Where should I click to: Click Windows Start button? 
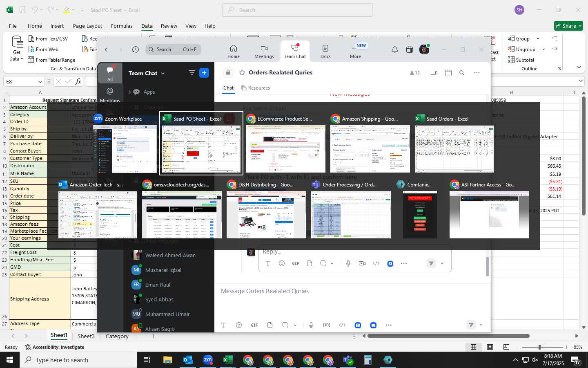10,360
